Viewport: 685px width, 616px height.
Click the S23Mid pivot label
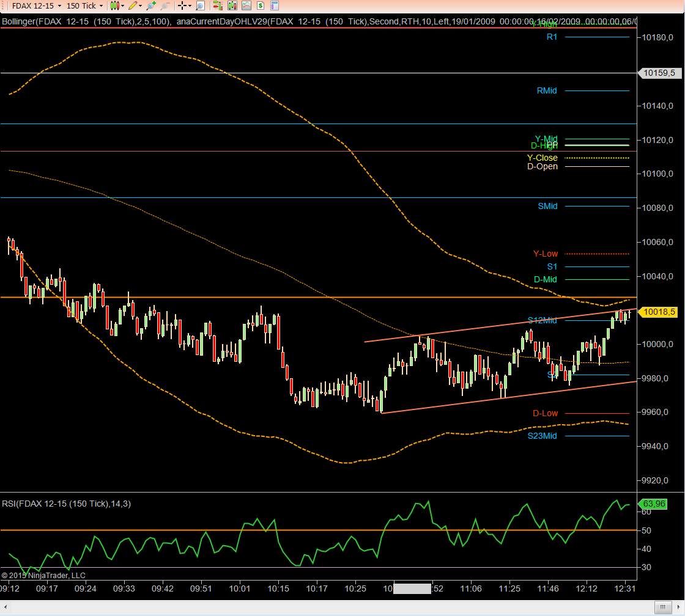542,436
